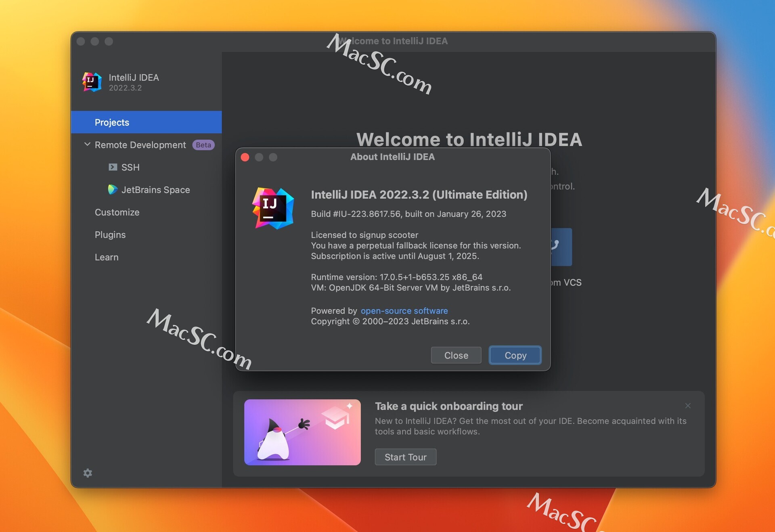Click the Beta badge next to Remote Development
This screenshot has height=532, width=775.
203,145
